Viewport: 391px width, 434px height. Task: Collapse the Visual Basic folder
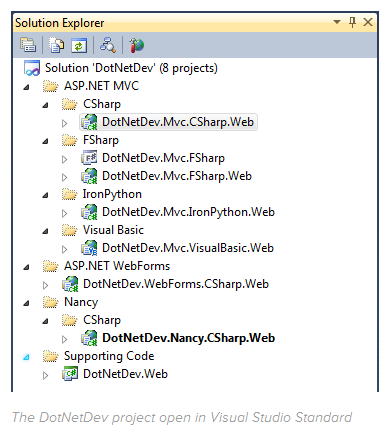tap(45, 232)
